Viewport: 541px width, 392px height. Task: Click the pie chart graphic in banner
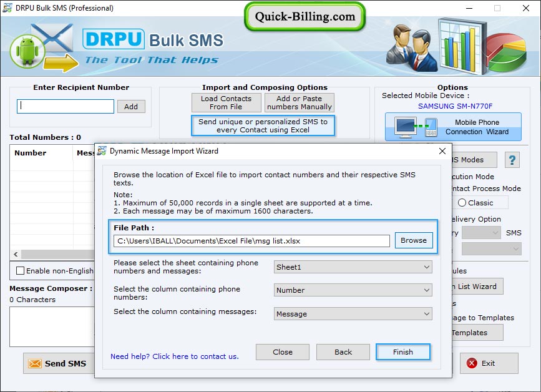coord(507,52)
